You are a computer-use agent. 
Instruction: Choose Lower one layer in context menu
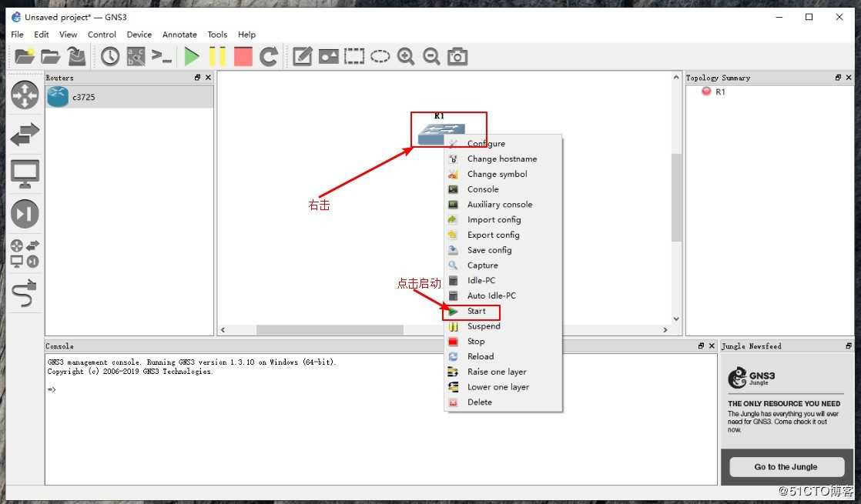click(503, 386)
